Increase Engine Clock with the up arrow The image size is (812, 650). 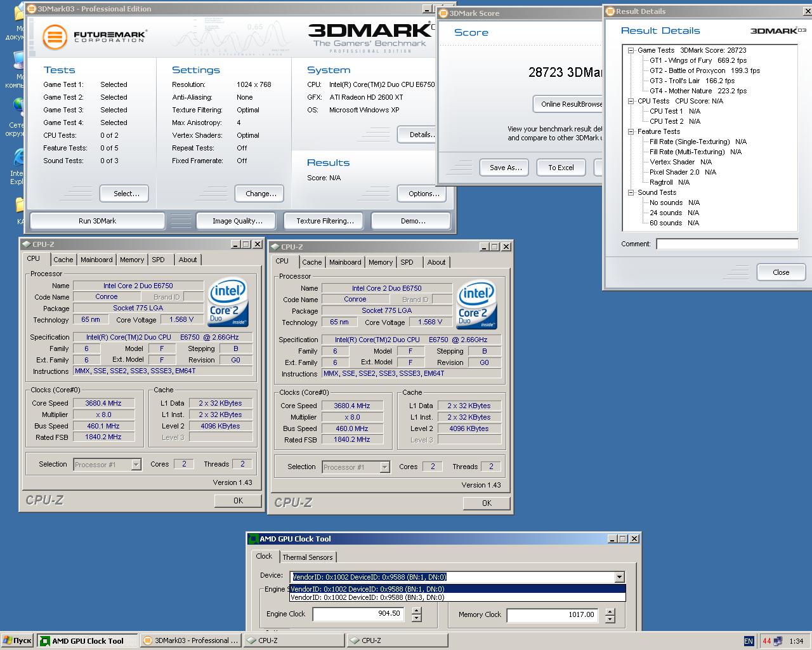[x=416, y=611]
